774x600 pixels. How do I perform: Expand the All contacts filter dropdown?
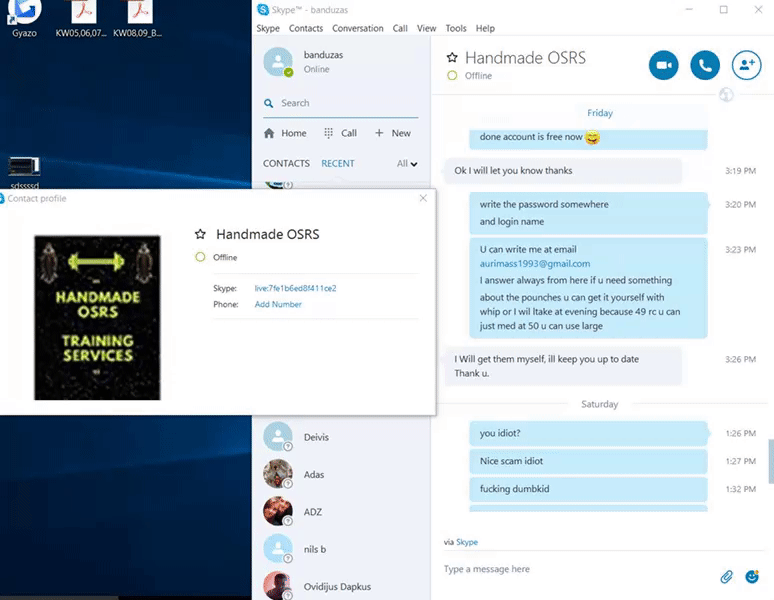coord(407,164)
